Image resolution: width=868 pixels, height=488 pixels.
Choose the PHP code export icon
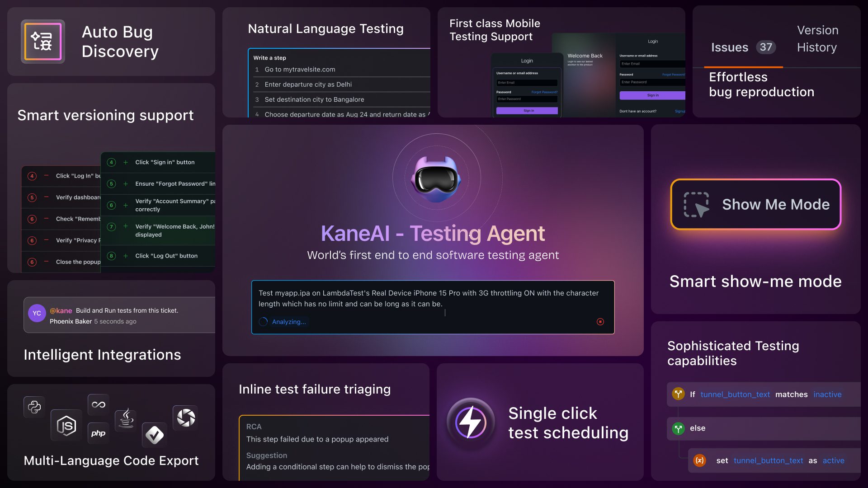[98, 433]
